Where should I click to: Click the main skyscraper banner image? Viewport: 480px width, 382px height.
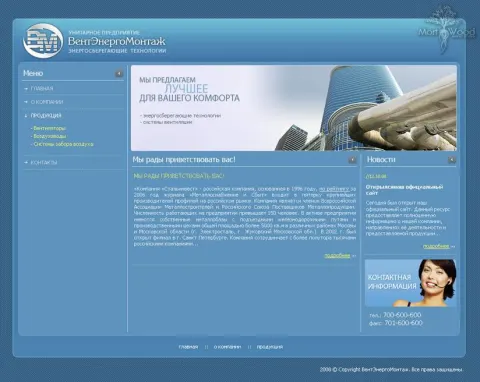pyautogui.click(x=294, y=108)
